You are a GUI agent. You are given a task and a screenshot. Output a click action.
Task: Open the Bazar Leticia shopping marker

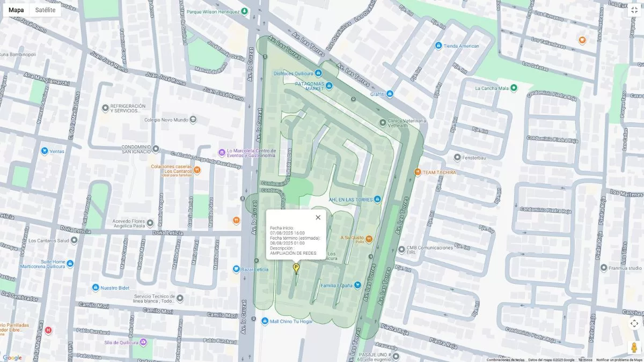click(x=236, y=268)
